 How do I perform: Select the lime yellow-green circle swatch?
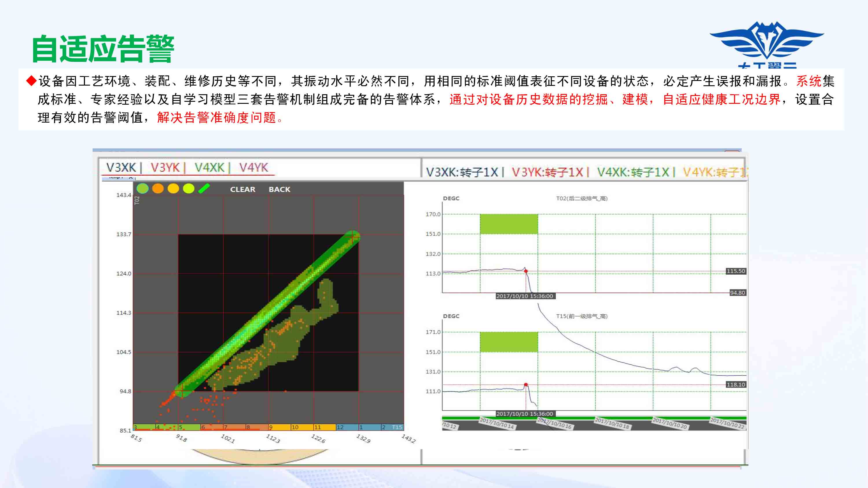pos(189,188)
